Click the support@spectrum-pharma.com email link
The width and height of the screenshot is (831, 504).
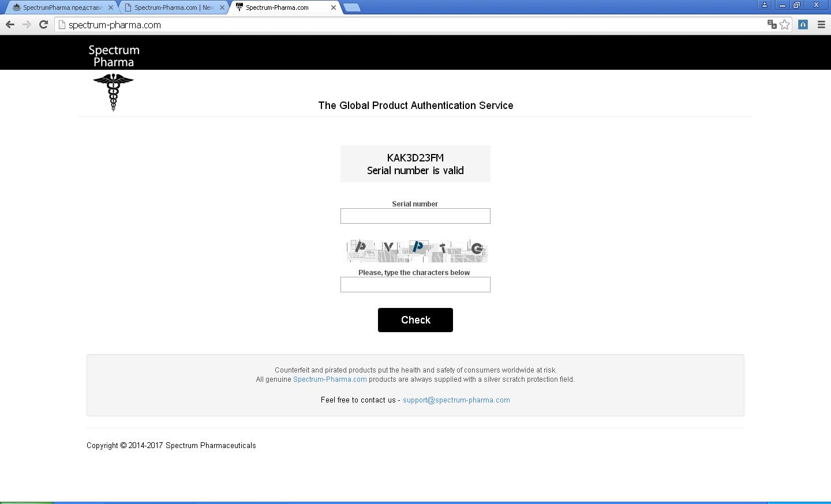coord(456,400)
